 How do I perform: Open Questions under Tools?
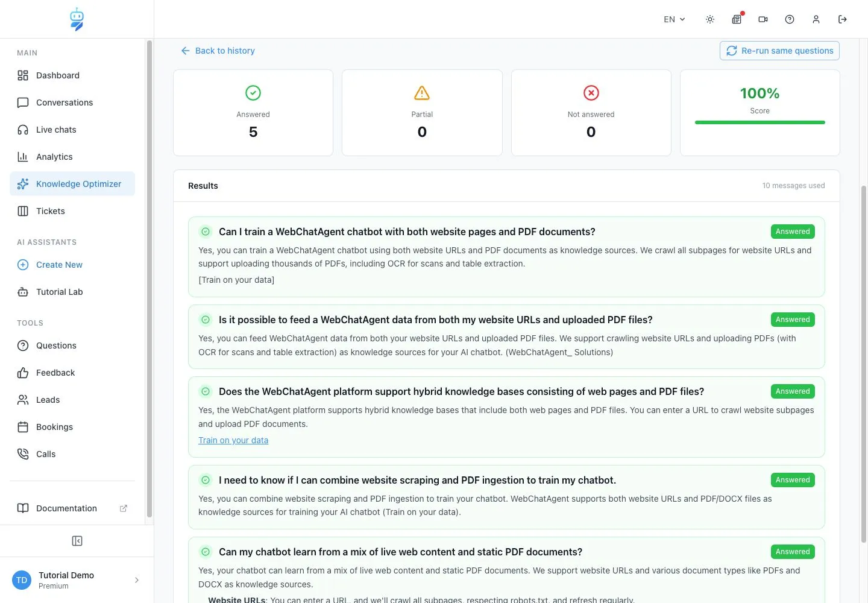point(72,346)
